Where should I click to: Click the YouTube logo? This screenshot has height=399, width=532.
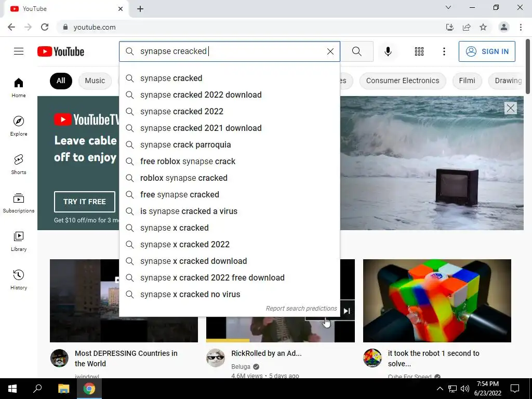[x=61, y=51]
